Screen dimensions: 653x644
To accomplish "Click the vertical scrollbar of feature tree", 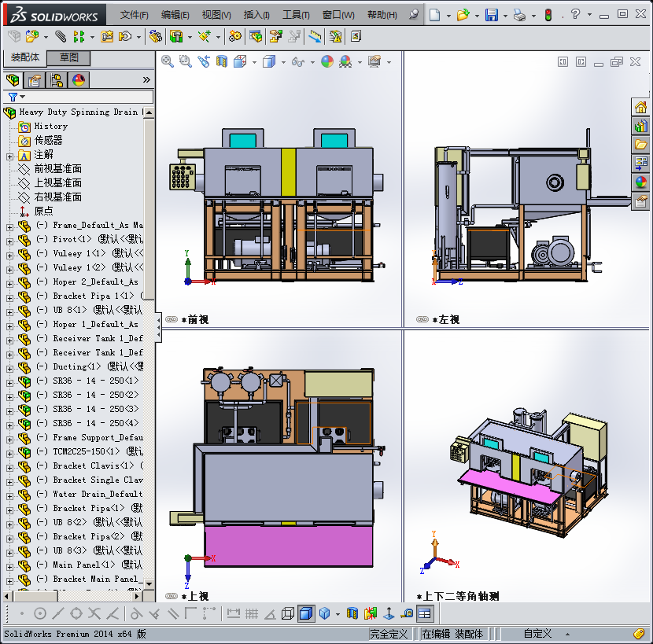I will (149, 208).
